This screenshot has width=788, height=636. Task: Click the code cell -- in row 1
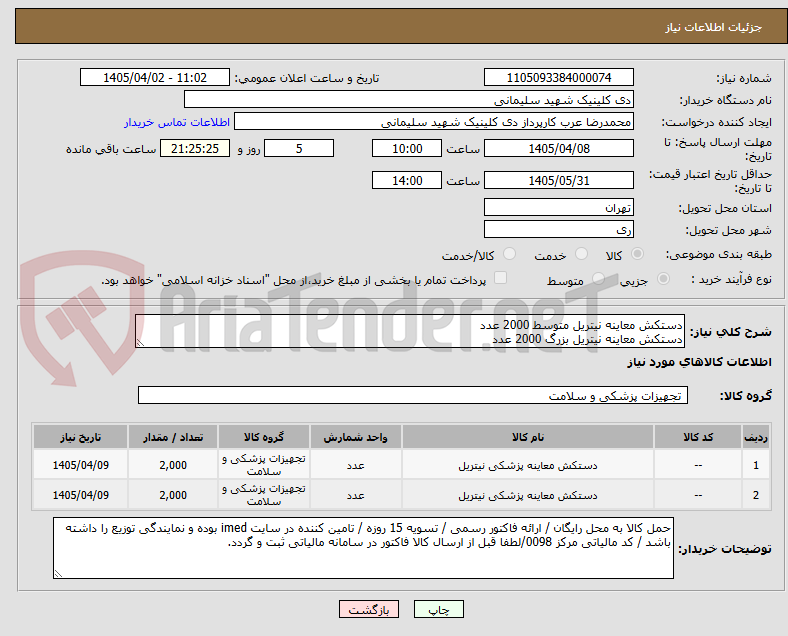(x=698, y=465)
